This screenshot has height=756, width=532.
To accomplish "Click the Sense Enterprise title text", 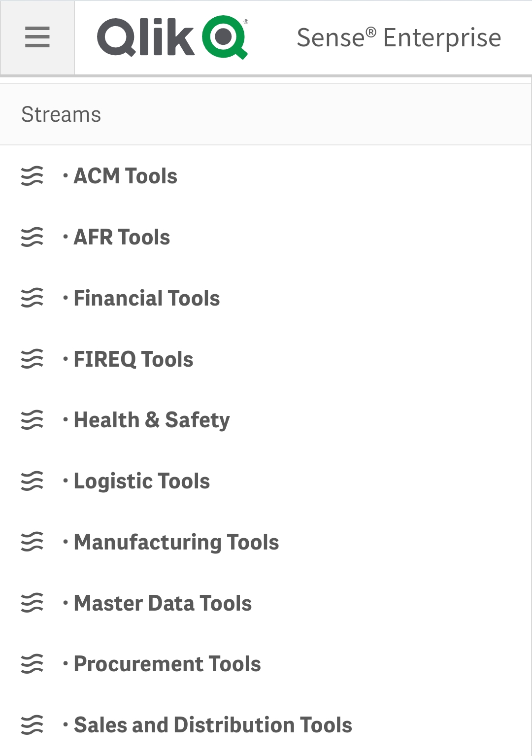I will 399,38.
